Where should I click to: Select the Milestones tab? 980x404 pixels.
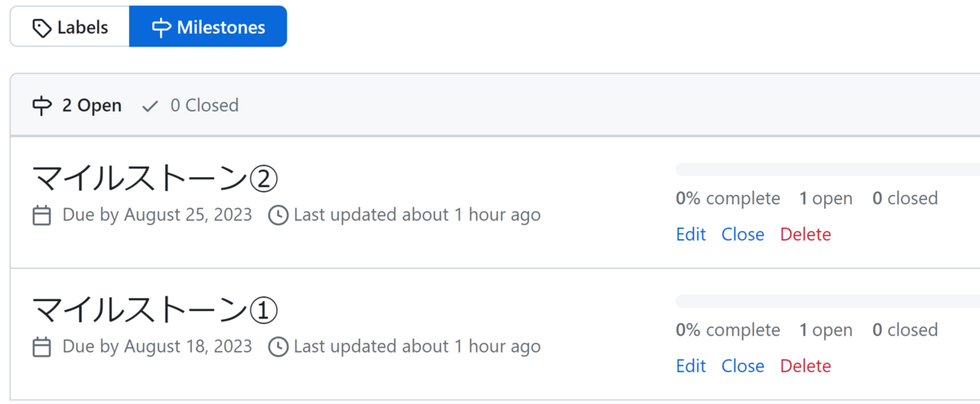click(208, 27)
